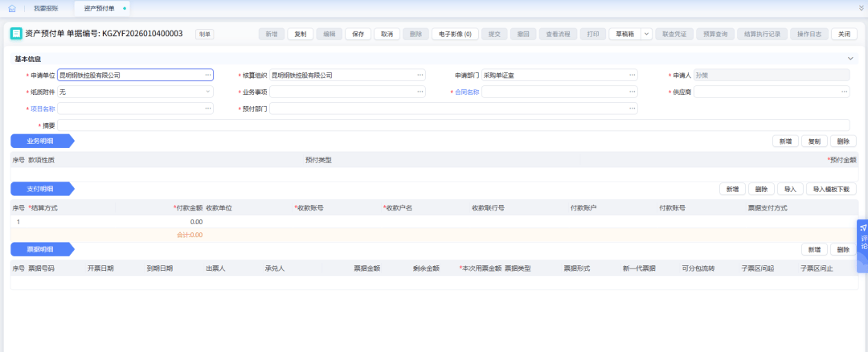Open lookup dots for 合同名称 field
Viewport: 868px width, 352px height.
(632, 92)
